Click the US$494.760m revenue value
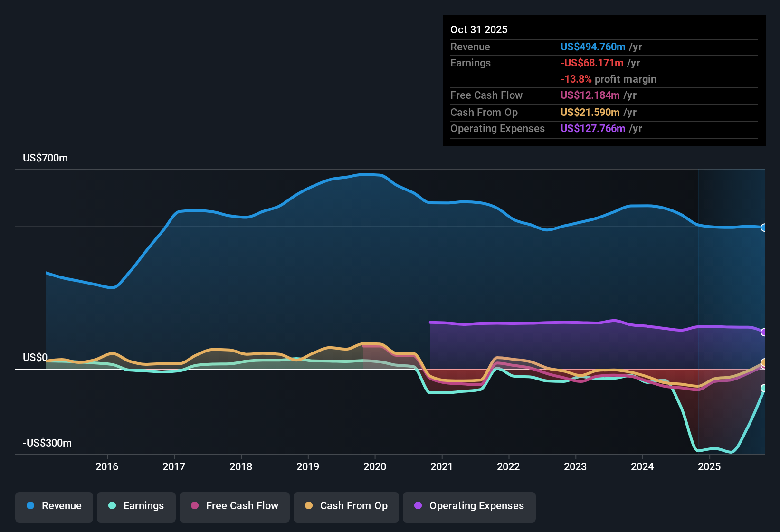780x532 pixels. pyautogui.click(x=592, y=47)
